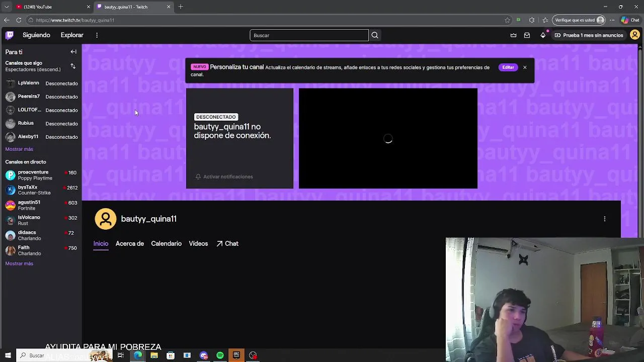The image size is (644, 362).
Task: Open Peereira7 channel in sidebar
Action: [x=41, y=97]
